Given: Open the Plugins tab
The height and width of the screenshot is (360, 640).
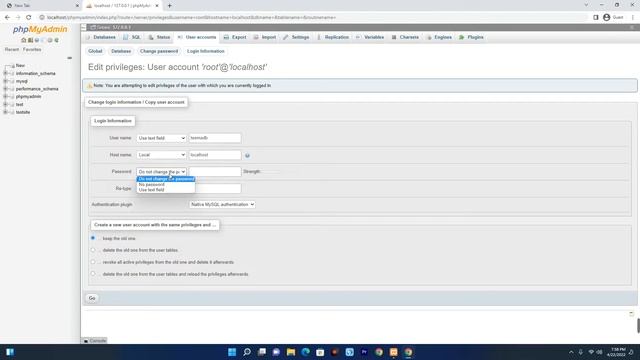Looking at the screenshot, I should point(471,37).
